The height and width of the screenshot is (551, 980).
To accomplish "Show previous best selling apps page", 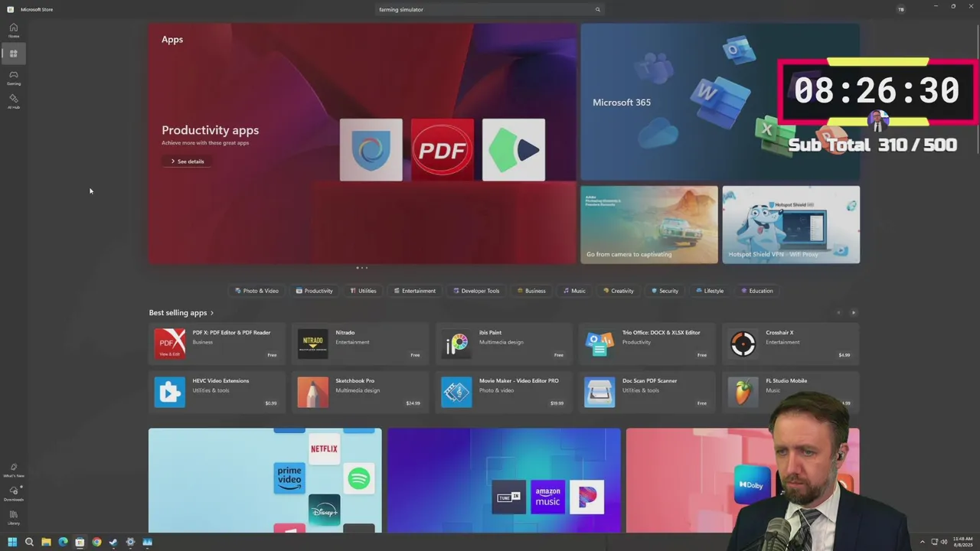I will pyautogui.click(x=838, y=313).
